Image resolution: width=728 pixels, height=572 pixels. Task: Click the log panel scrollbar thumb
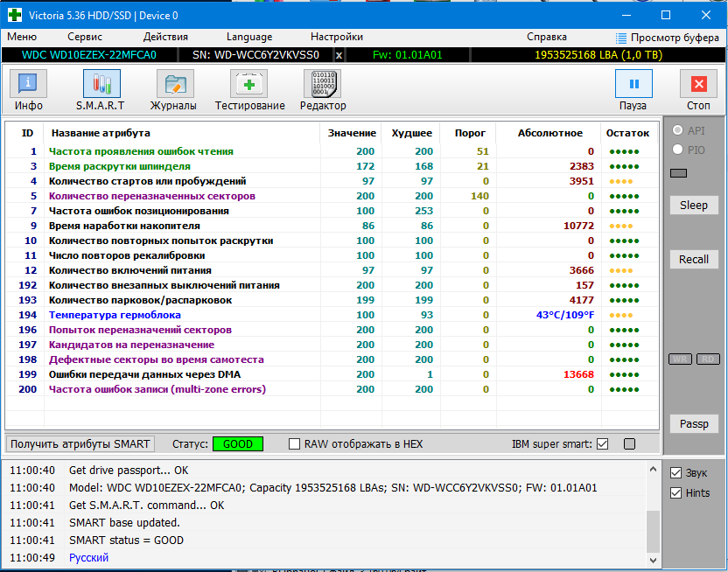click(653, 532)
